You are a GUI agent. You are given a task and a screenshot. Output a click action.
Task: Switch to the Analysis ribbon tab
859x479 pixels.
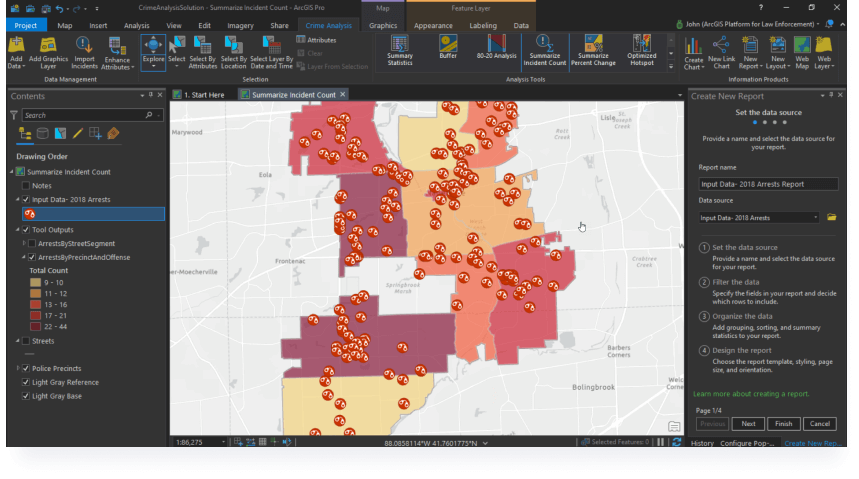136,25
